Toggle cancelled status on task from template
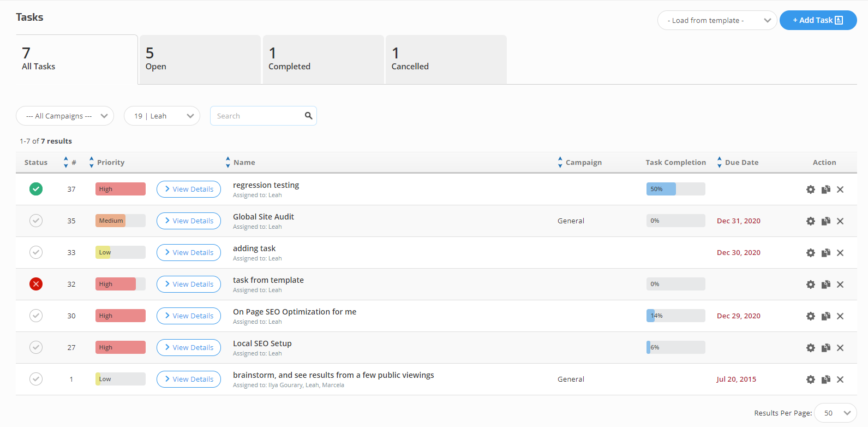This screenshot has height=427, width=868. tap(36, 284)
